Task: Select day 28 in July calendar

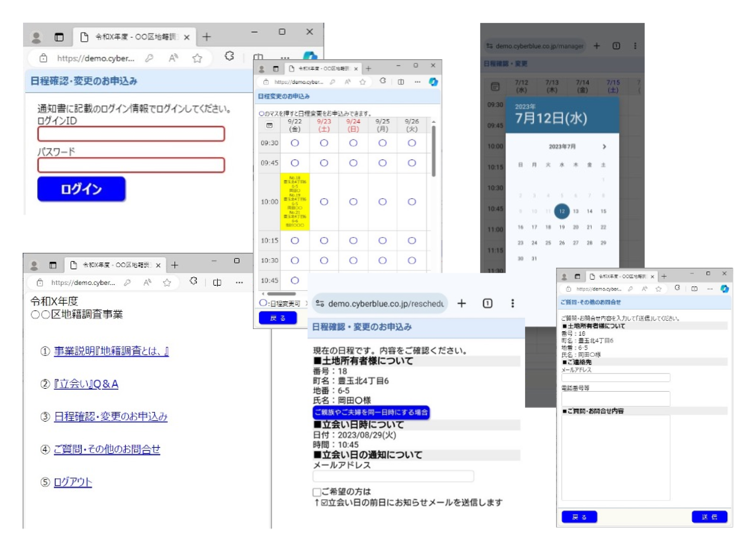Action: click(x=589, y=243)
